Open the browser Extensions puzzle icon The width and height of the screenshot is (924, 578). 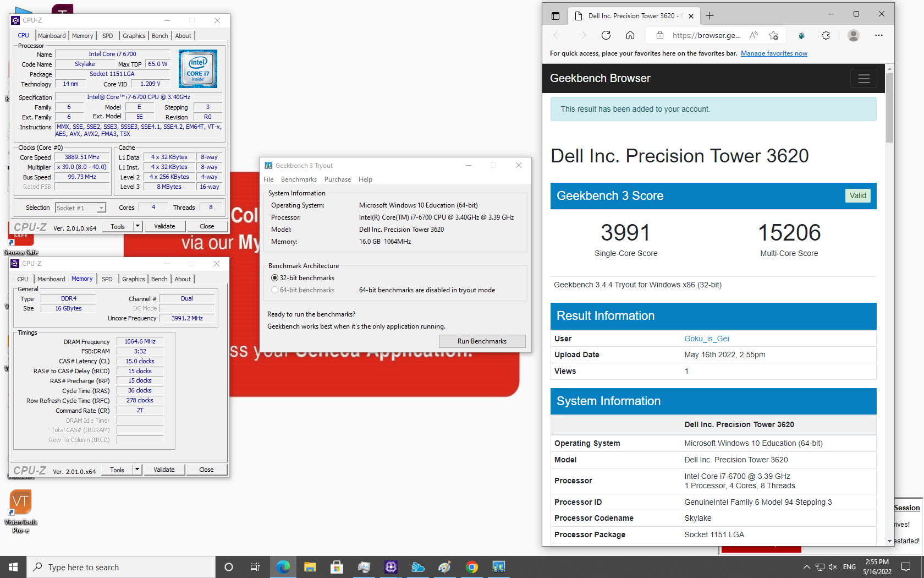coord(826,35)
